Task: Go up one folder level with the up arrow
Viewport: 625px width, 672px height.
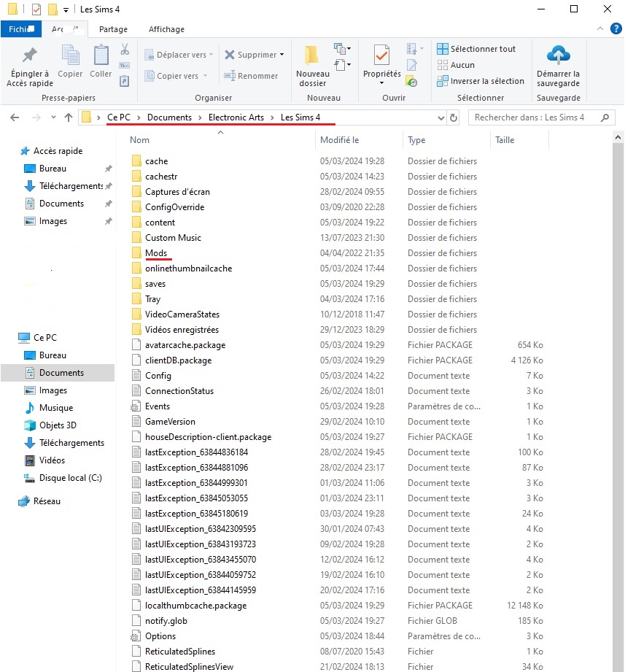Action: coord(69,117)
